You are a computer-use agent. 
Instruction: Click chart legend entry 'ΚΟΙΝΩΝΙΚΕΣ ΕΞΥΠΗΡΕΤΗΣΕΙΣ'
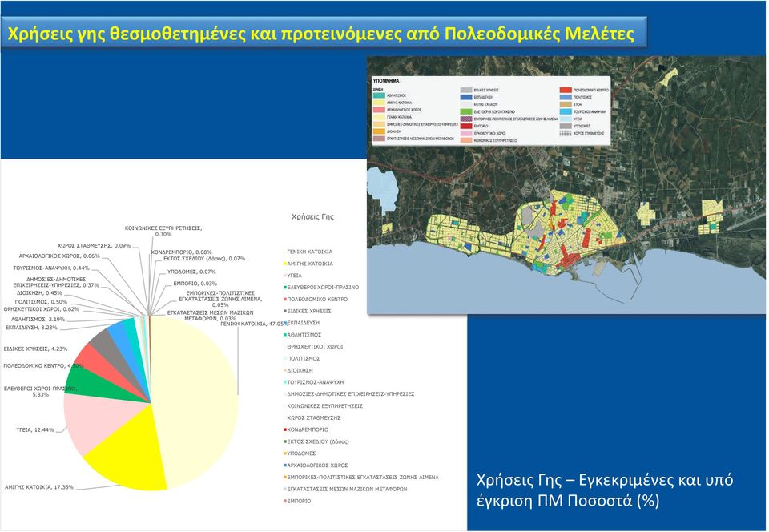pyautogui.click(x=323, y=406)
